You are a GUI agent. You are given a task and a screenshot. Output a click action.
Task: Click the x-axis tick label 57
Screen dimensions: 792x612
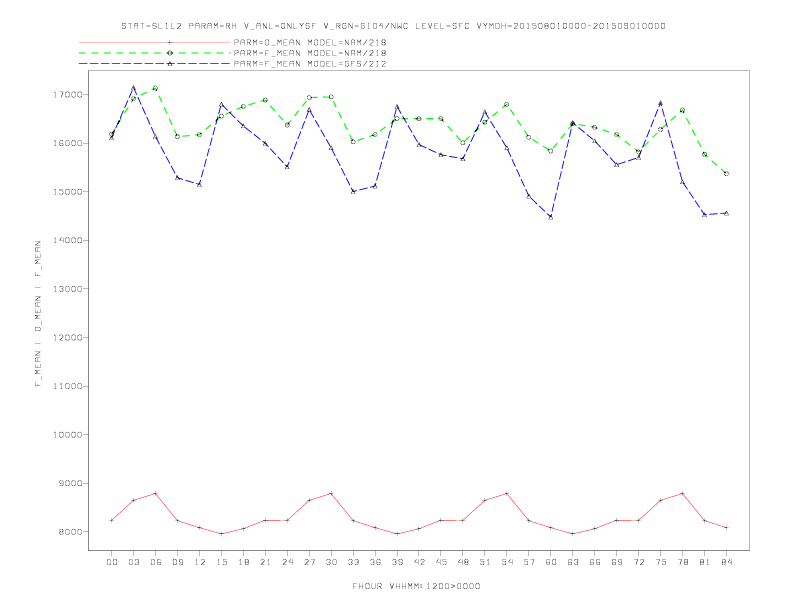[529, 562]
